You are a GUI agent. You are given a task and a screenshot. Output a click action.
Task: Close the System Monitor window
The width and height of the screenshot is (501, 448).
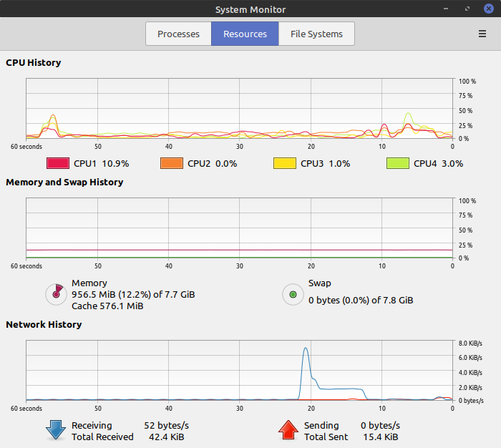tap(488, 9)
